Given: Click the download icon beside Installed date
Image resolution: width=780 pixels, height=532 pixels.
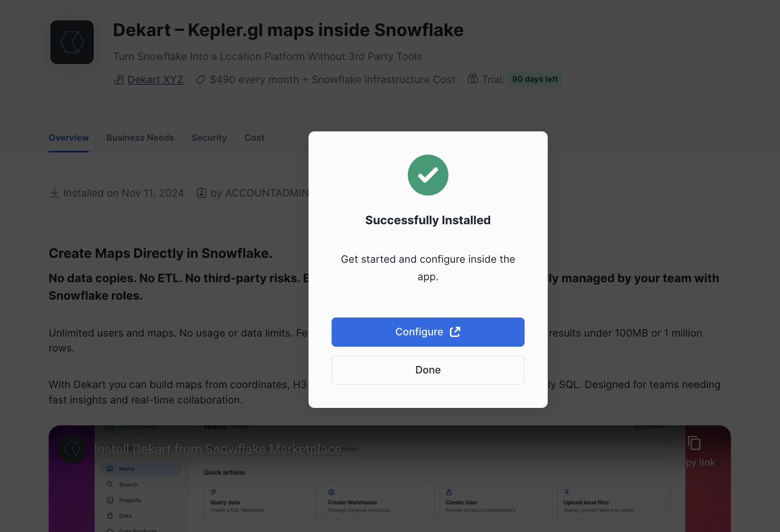Looking at the screenshot, I should (54, 193).
